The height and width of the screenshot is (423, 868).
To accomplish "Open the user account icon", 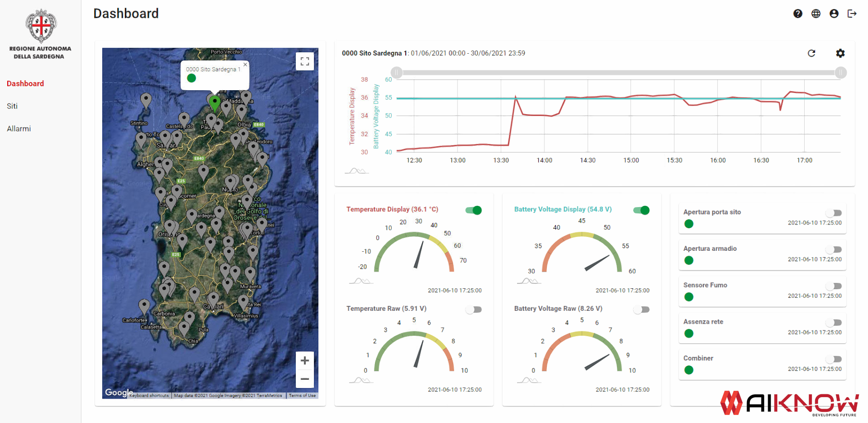I will point(834,14).
